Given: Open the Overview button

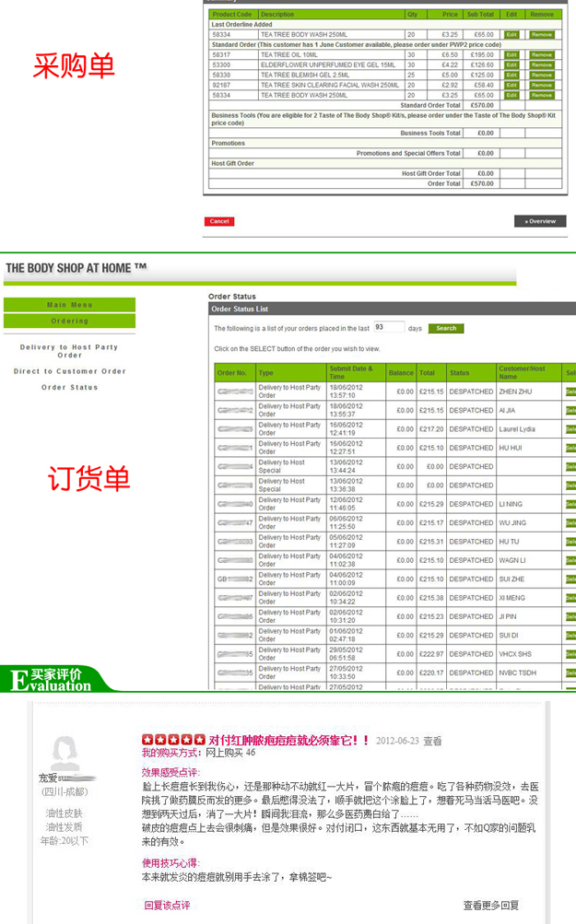Looking at the screenshot, I should [x=540, y=221].
